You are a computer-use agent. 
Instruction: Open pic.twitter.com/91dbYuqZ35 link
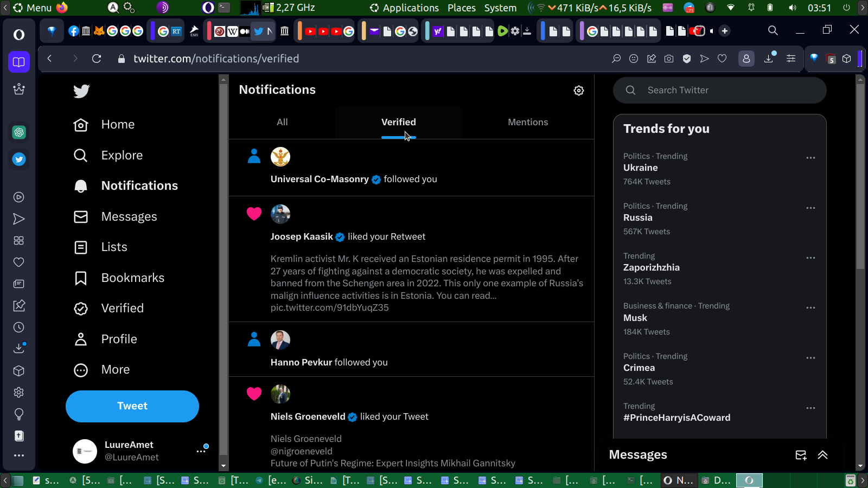coord(330,308)
